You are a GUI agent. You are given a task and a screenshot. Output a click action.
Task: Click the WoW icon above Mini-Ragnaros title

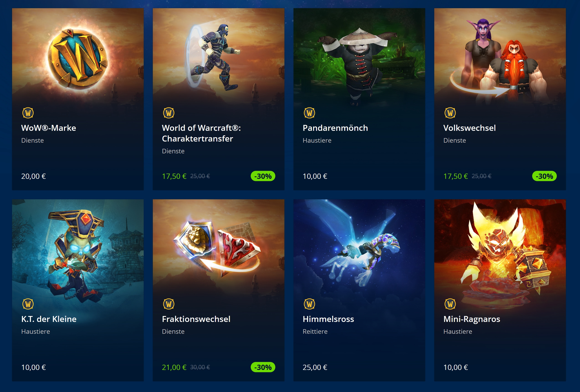tap(450, 304)
